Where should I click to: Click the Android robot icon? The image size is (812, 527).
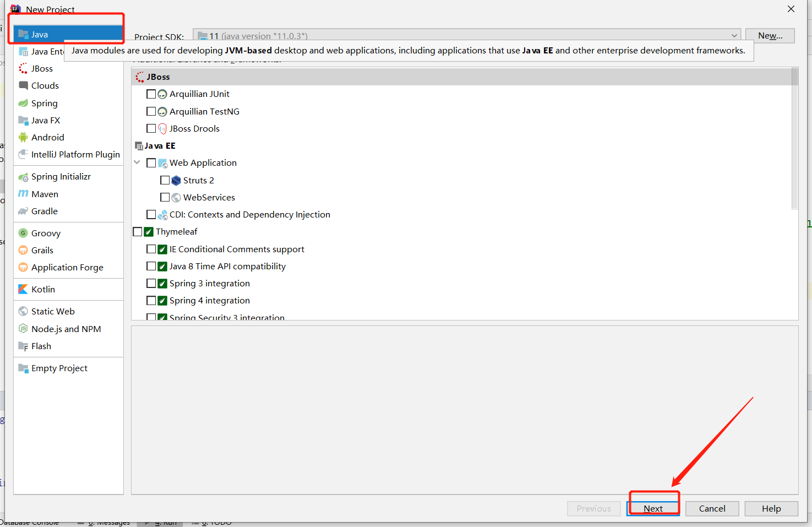coord(23,137)
